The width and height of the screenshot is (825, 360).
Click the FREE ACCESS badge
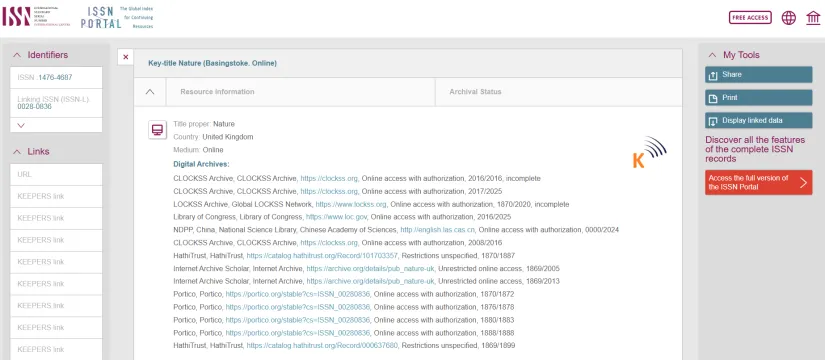coord(750,17)
